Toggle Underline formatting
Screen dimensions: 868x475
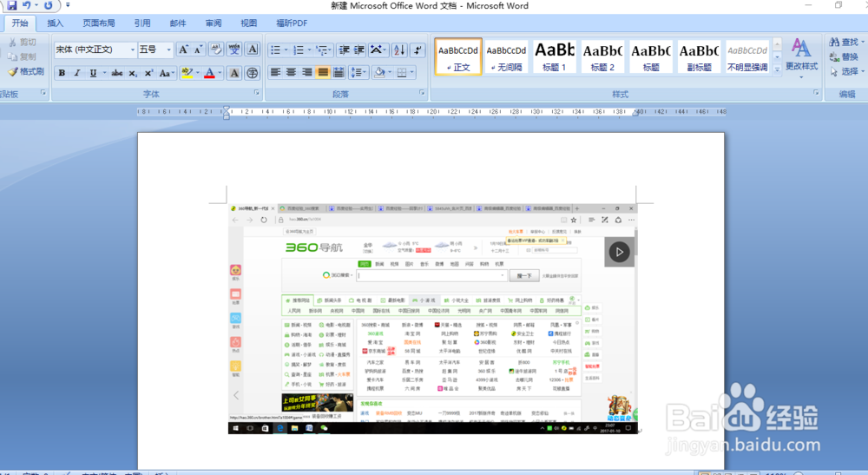tap(93, 73)
